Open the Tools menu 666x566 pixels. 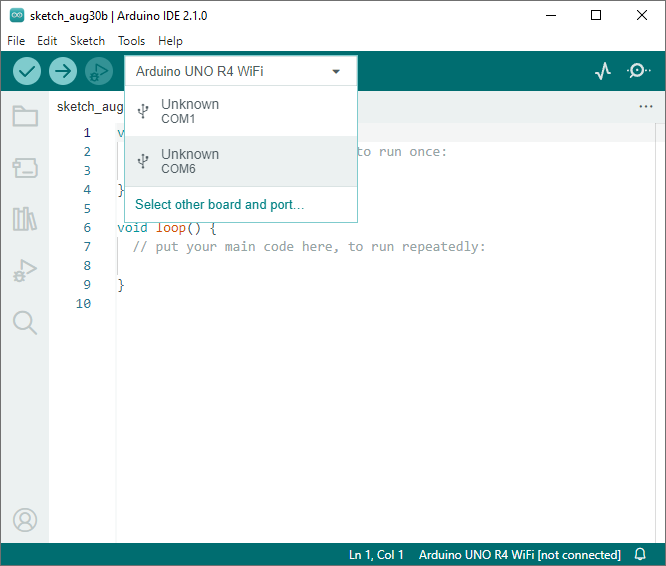pos(131,41)
